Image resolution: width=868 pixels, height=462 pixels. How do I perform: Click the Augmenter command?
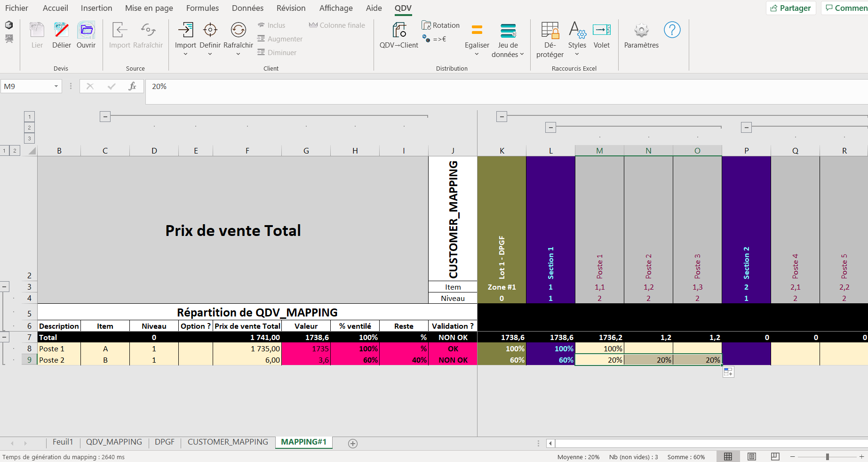tap(280, 39)
